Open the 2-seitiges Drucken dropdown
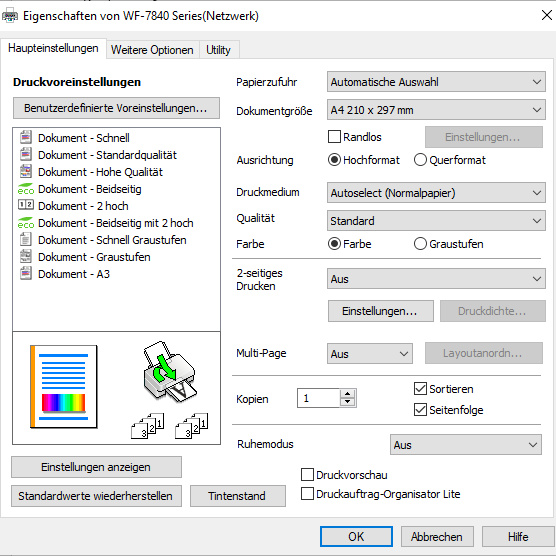 pos(436,279)
